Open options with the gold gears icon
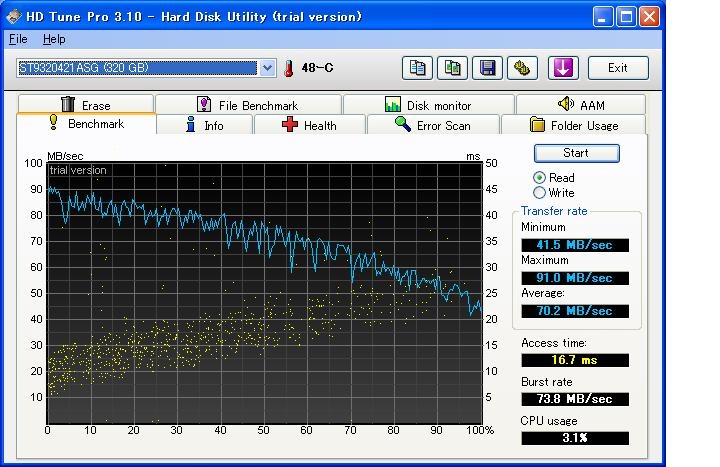Screen dimensions: 720x467 pos(521,68)
